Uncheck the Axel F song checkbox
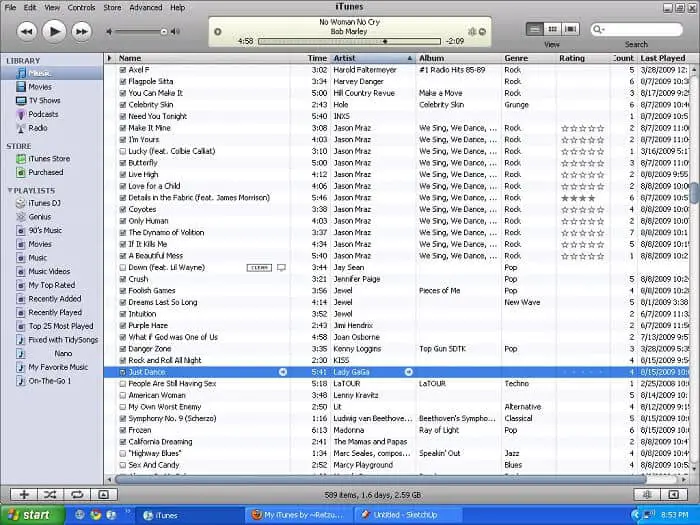700x525 pixels. click(123, 70)
